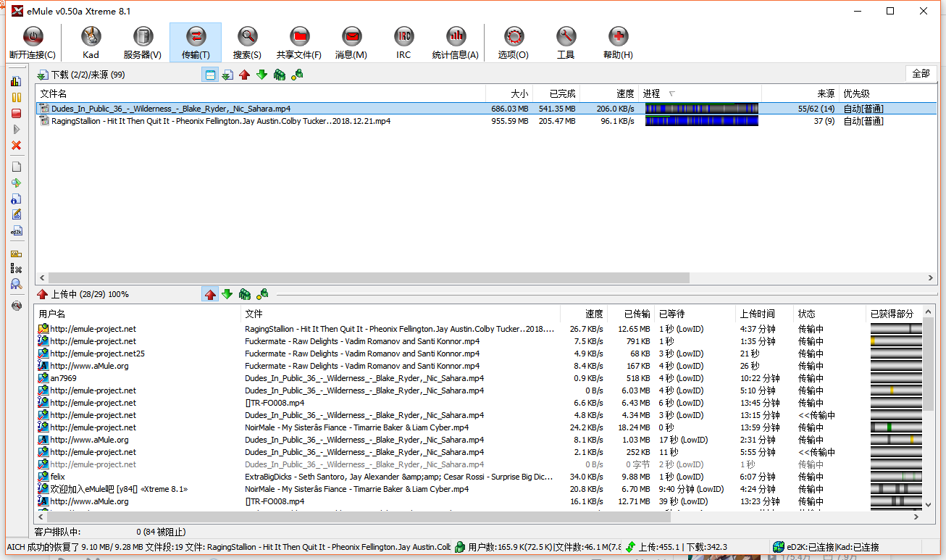946x560 pixels.
Task: Open Shared Files (共享文件) page
Action: (298, 42)
